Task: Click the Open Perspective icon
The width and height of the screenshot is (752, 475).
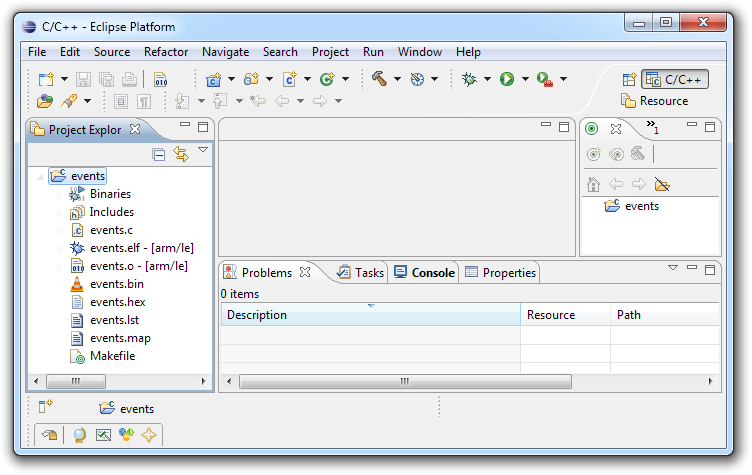Action: (629, 80)
